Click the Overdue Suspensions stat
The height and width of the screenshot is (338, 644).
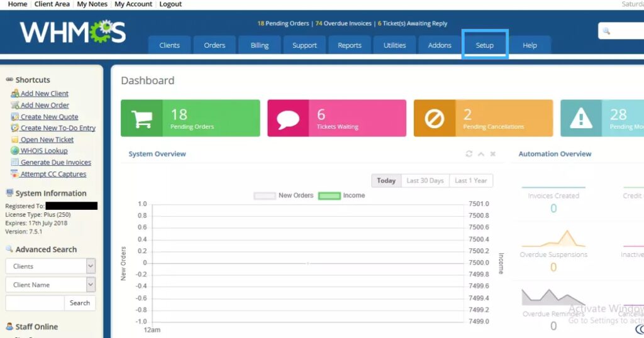[x=553, y=253]
